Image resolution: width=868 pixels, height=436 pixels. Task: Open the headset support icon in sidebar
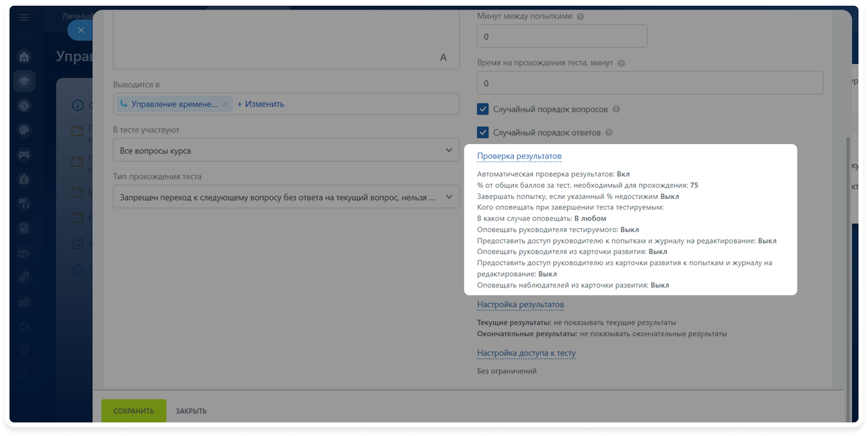click(24, 204)
